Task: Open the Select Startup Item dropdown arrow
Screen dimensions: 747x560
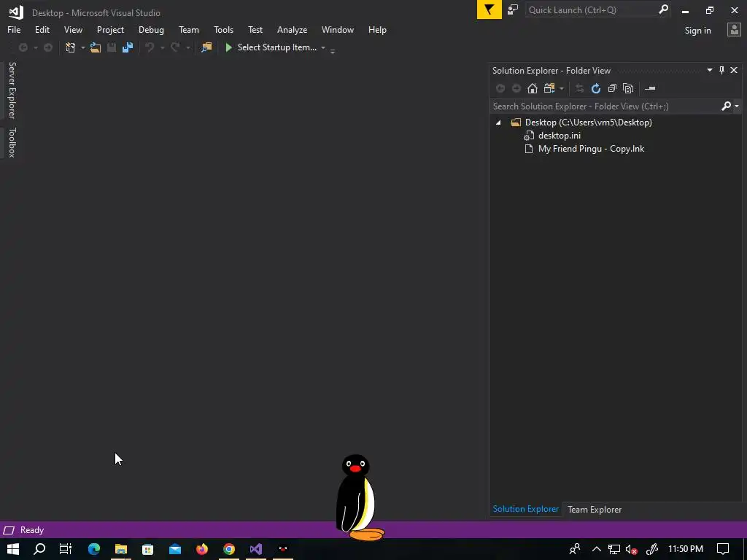Action: pos(323,47)
